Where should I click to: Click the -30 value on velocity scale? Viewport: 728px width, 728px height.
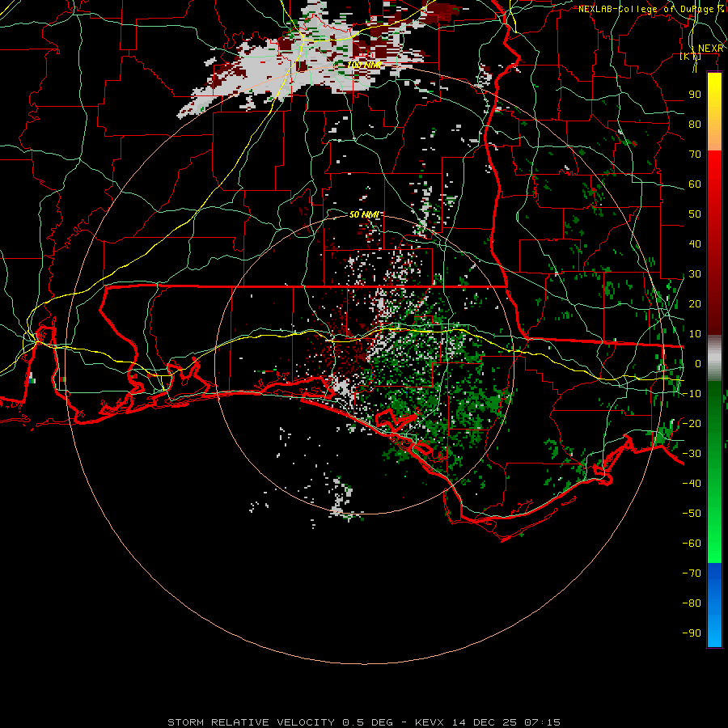click(x=692, y=454)
